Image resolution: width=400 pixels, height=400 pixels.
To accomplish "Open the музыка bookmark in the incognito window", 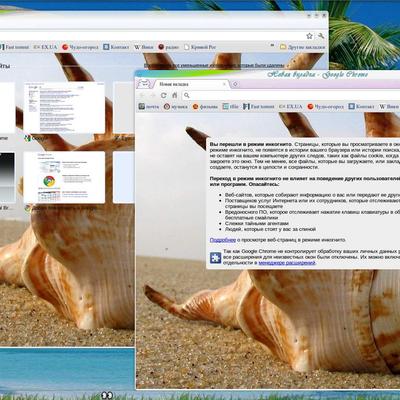I will coord(176,106).
